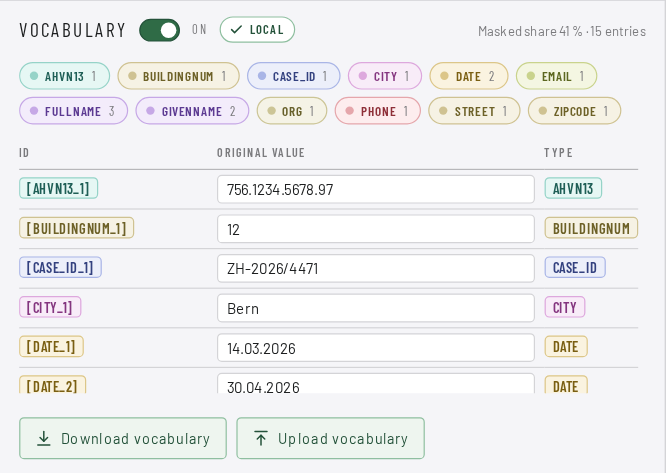Click the upload arrow icon
Screen dimensions: 666x473
coord(261,438)
